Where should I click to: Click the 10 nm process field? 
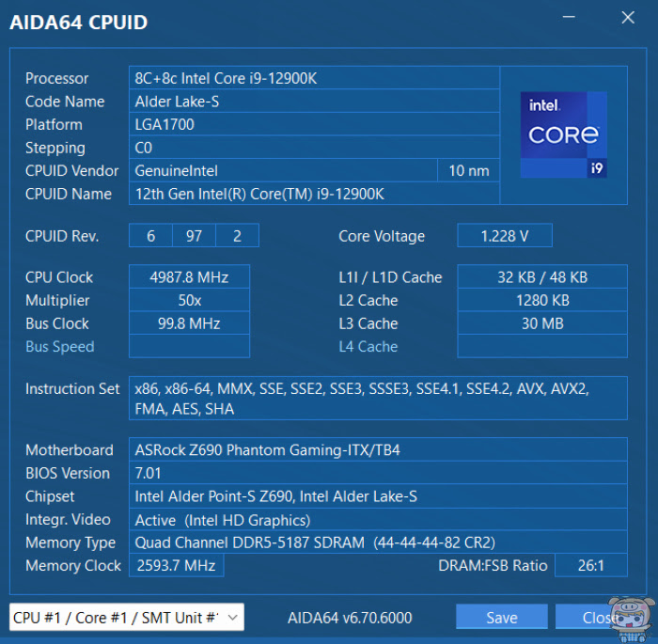pyautogui.click(x=469, y=170)
